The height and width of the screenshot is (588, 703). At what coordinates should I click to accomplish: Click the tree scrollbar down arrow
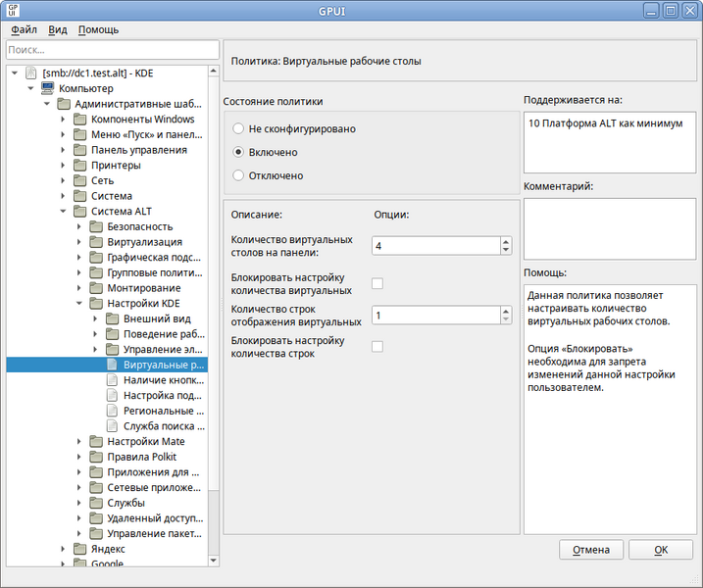point(214,561)
